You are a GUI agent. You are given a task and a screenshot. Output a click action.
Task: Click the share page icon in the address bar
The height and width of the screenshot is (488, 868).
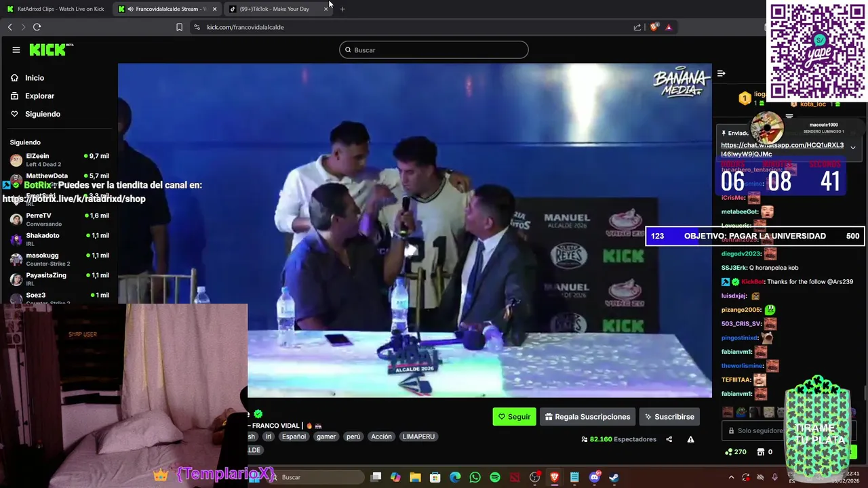click(x=637, y=27)
